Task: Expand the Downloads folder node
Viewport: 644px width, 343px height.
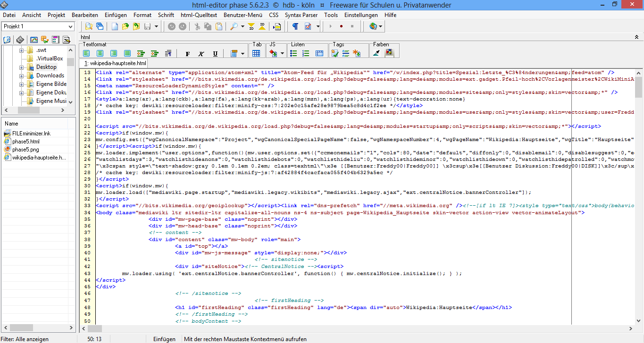Action: tap(22, 75)
